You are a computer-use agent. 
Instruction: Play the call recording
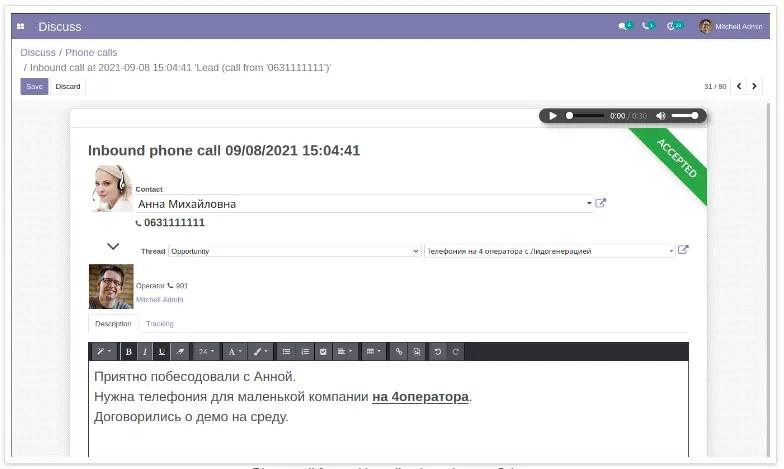[553, 116]
